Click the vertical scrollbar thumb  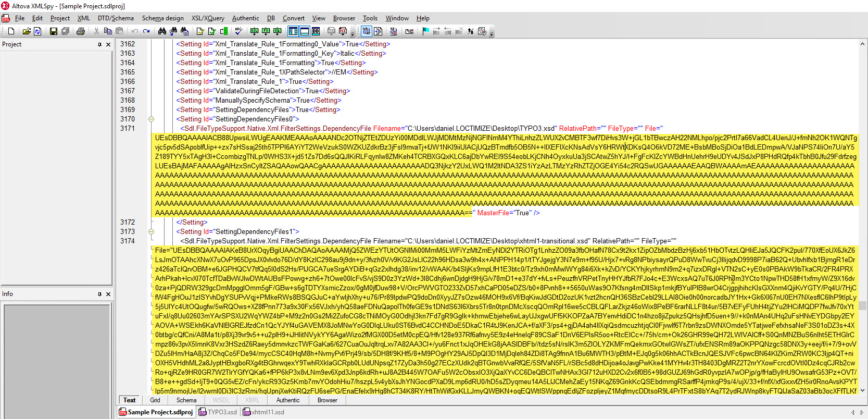tap(863, 305)
